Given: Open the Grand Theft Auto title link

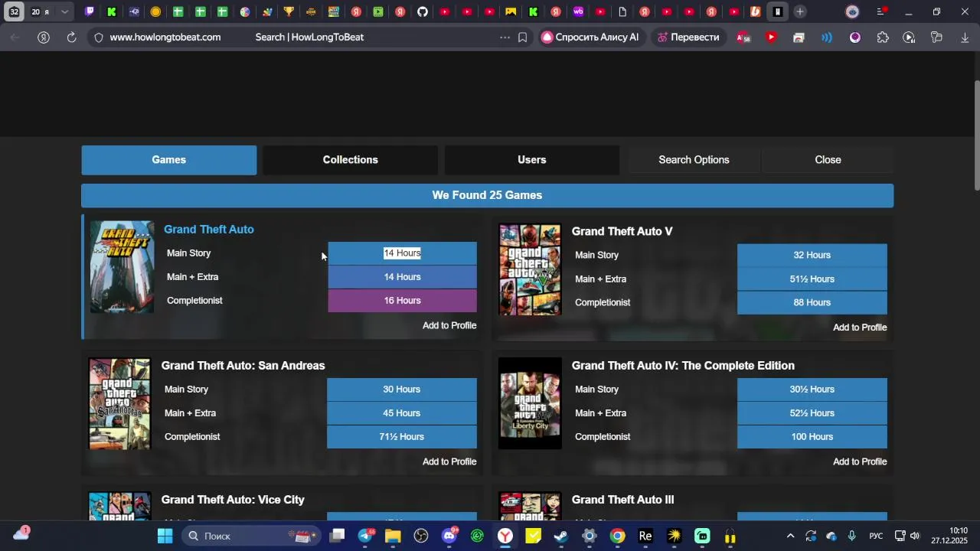Looking at the screenshot, I should click(x=209, y=230).
